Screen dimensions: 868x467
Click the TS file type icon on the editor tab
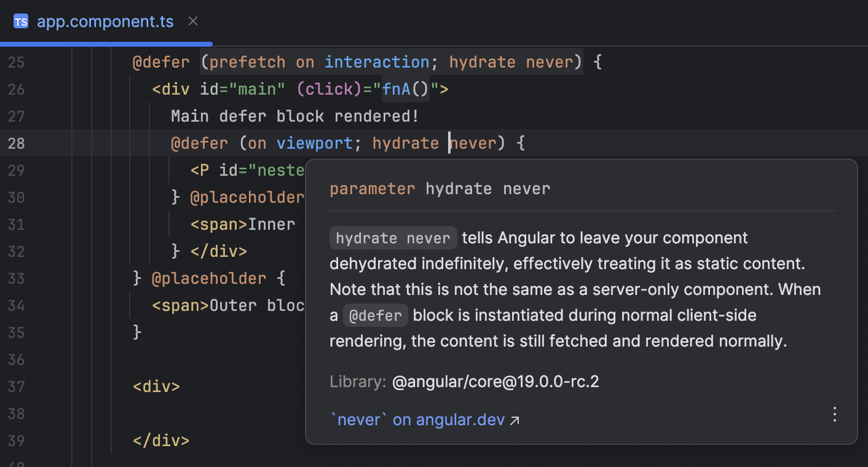click(22, 22)
